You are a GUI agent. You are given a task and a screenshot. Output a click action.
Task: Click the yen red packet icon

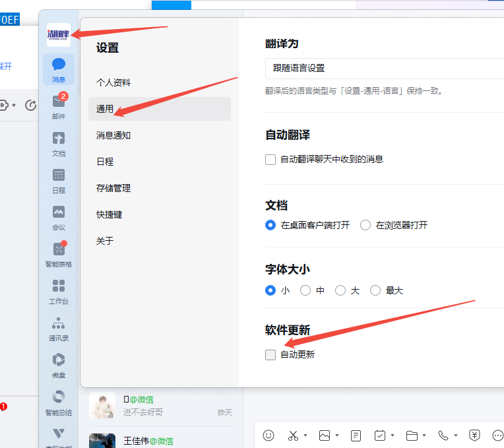click(474, 435)
